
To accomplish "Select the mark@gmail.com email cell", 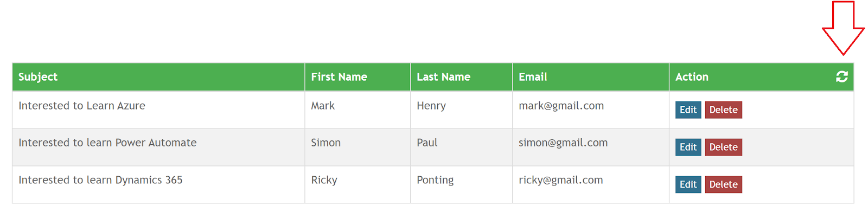I will click(x=561, y=106).
